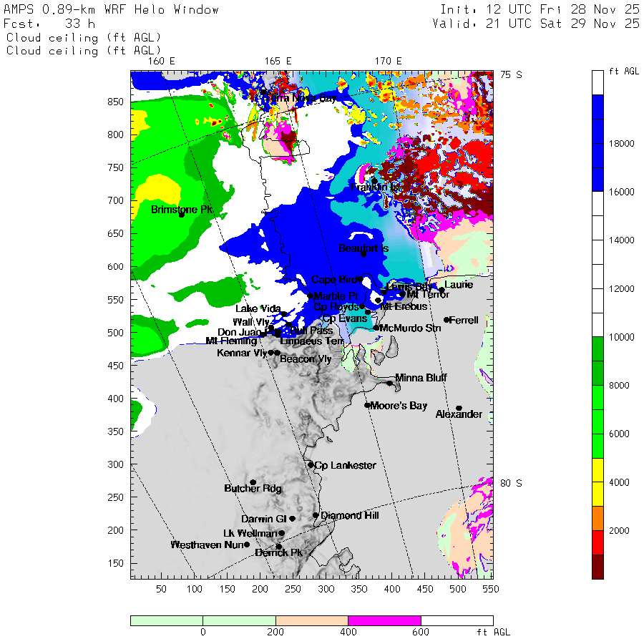This screenshot has height=644, width=644.
Task: Click the 'Cp Evans' label
Action: [x=345, y=318]
